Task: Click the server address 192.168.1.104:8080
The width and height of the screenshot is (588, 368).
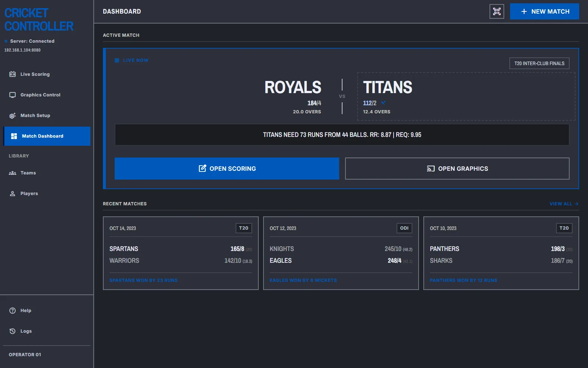Action: click(x=22, y=50)
